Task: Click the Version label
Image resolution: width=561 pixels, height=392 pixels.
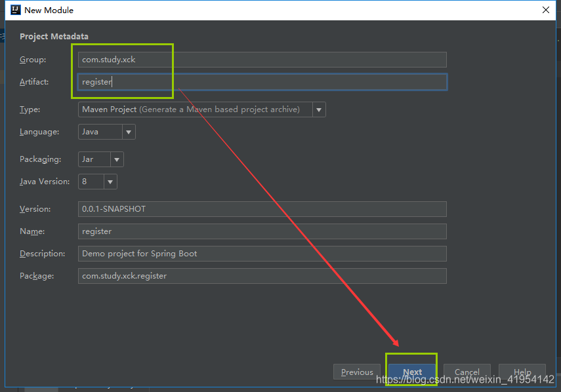Action: point(35,209)
